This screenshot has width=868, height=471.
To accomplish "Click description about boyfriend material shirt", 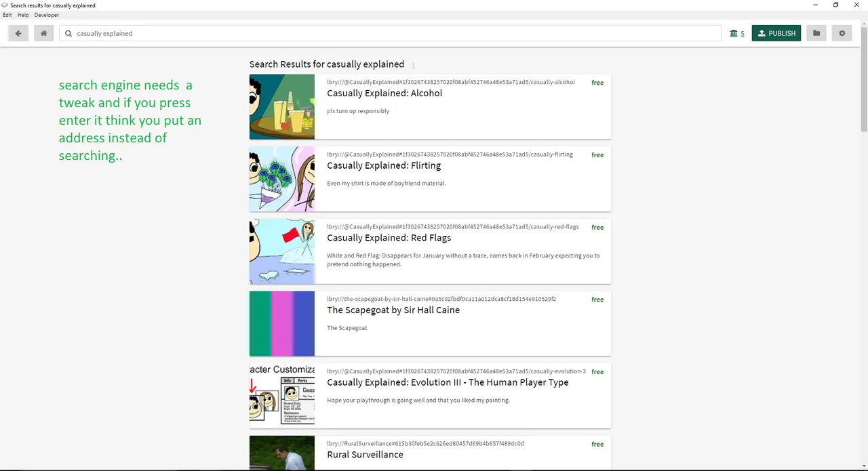I will point(387,184).
